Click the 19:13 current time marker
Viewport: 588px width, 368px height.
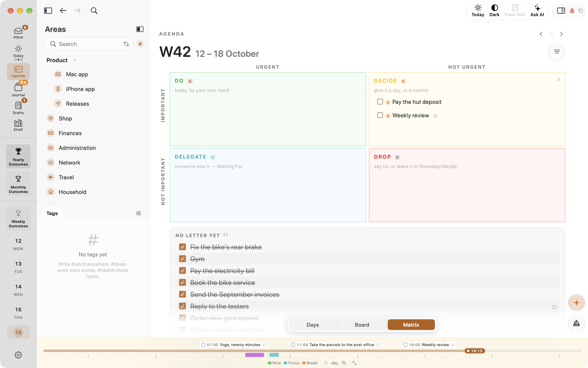475,351
